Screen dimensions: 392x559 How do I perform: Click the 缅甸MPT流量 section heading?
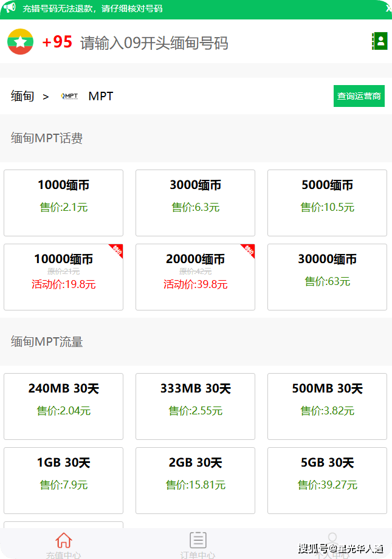coord(47,341)
